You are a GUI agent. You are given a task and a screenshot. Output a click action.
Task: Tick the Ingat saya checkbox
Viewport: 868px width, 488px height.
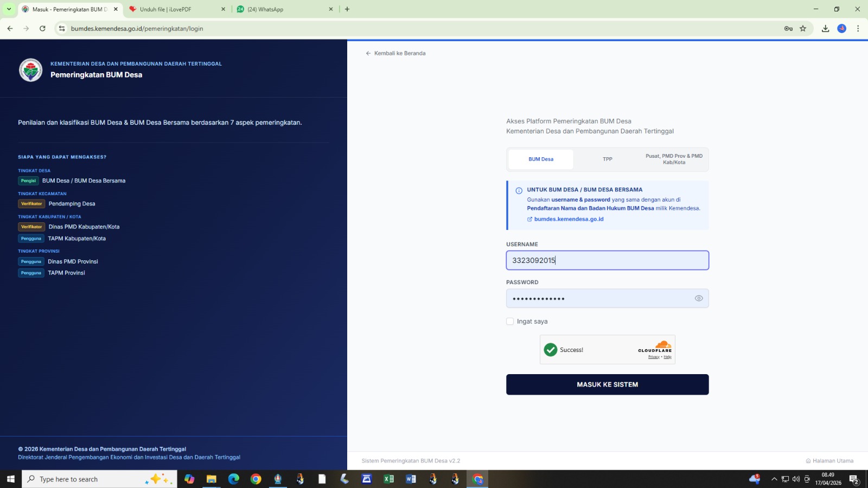tap(510, 322)
